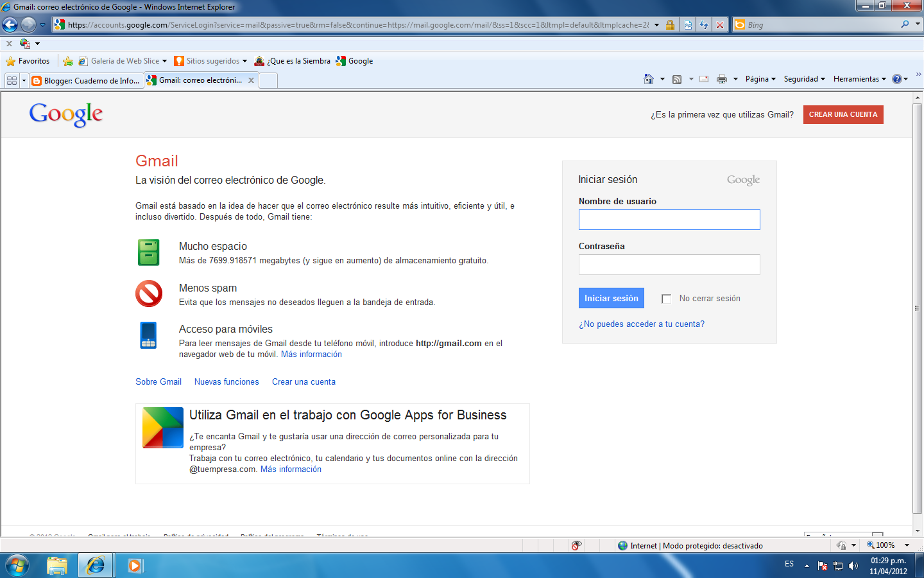The image size is (924, 578).
Task: Open the Herramientas dropdown menu
Action: pyautogui.click(x=859, y=78)
